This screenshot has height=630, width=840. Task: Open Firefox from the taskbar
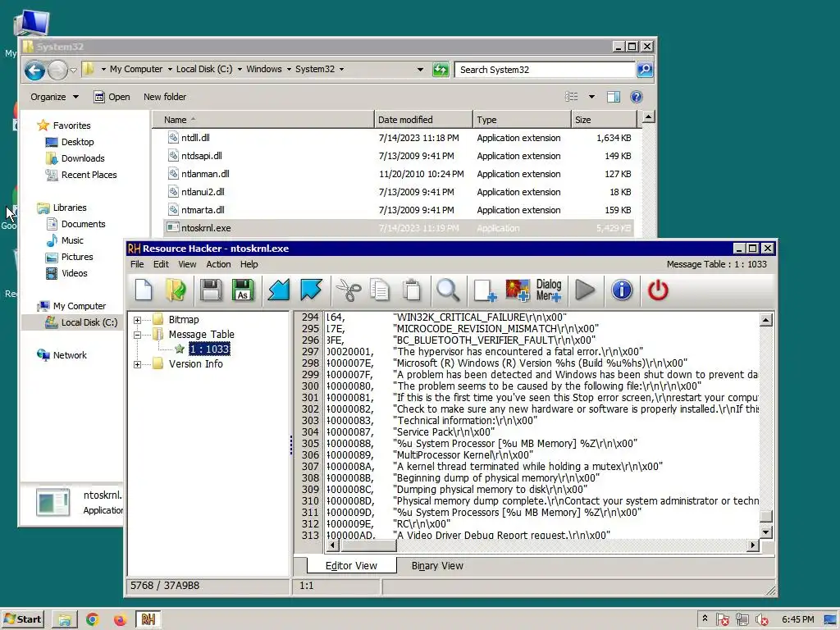(120, 620)
